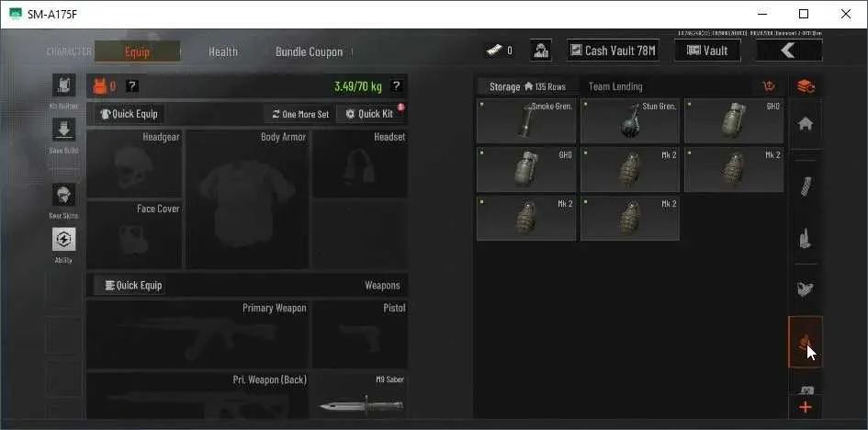Click the help question mark beside armor count
This screenshot has width=868, height=430.
tap(131, 86)
